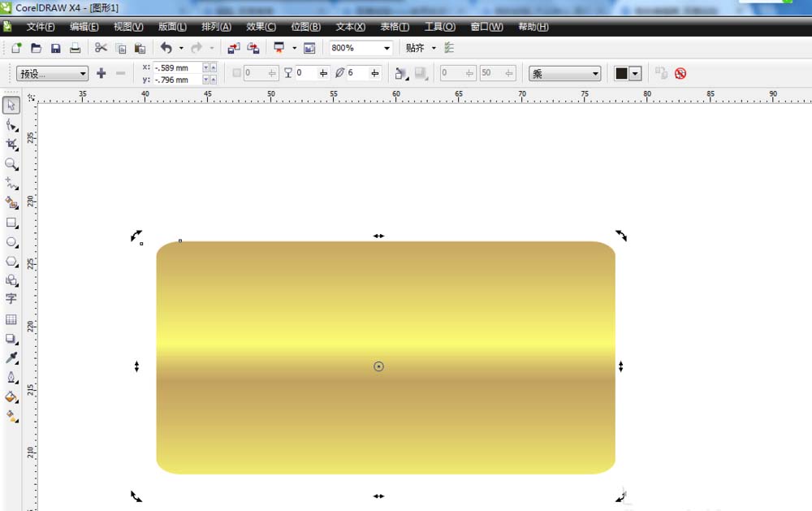Create a new document
Viewport: 812px width, 511px height.
(16, 48)
